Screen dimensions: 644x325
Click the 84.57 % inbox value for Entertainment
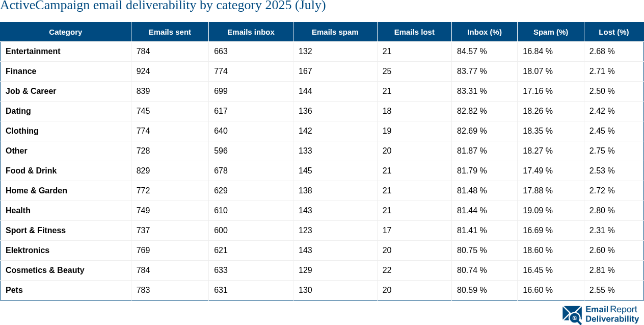point(472,52)
